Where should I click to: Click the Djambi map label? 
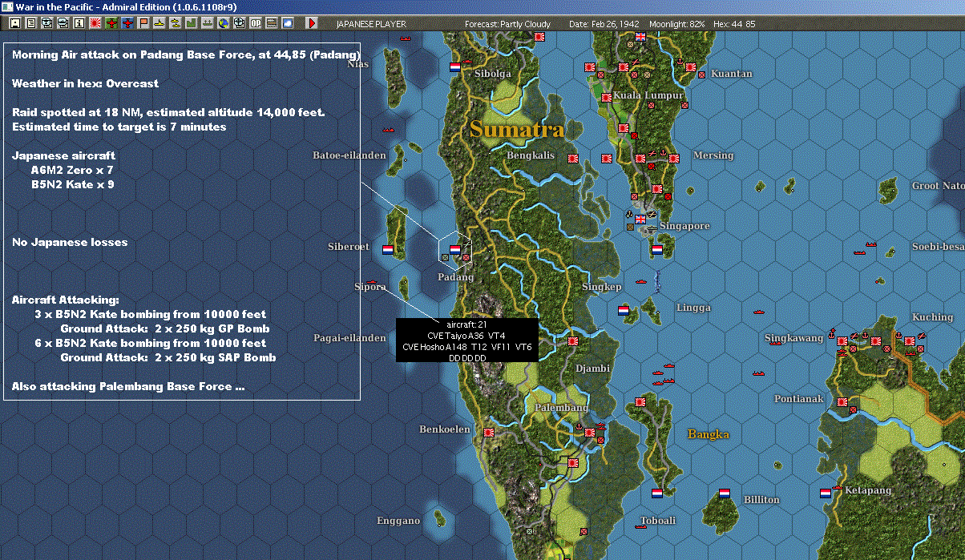[592, 369]
